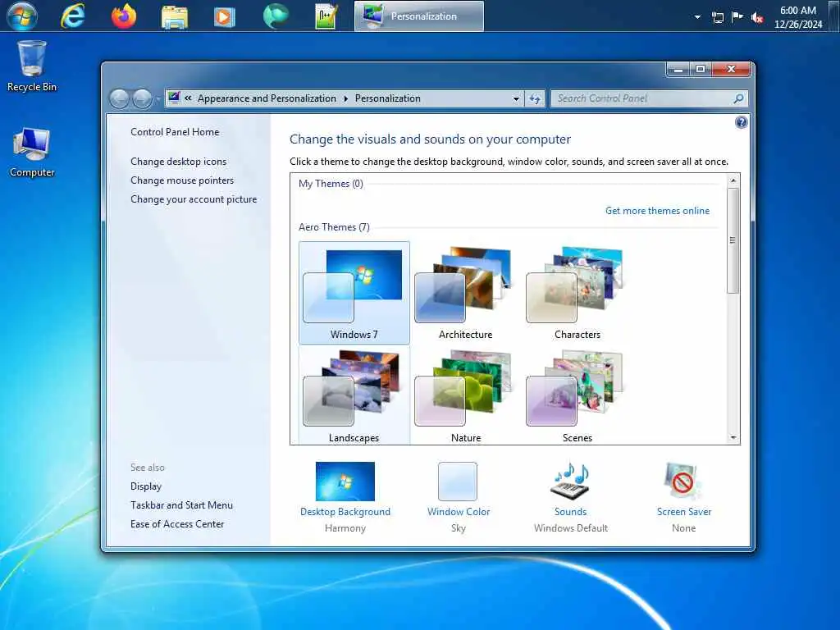Open the notepad-style taskbar application icon

[326, 16]
